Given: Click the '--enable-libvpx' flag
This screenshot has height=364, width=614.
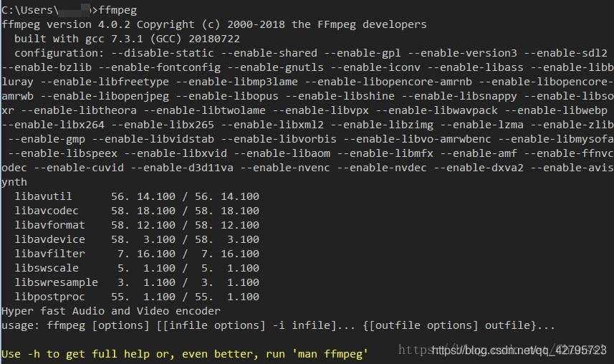Looking at the screenshot, I should point(321,110).
